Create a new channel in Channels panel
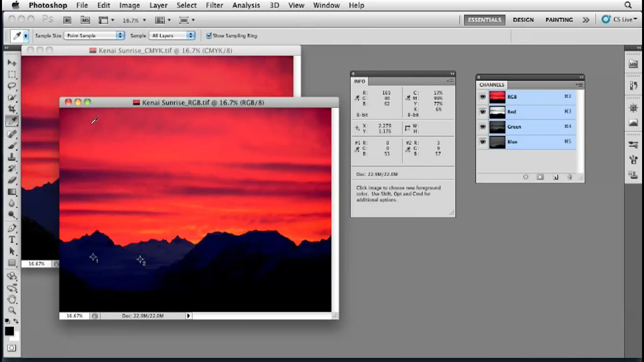Image resolution: width=644 pixels, height=362 pixels. tap(555, 177)
